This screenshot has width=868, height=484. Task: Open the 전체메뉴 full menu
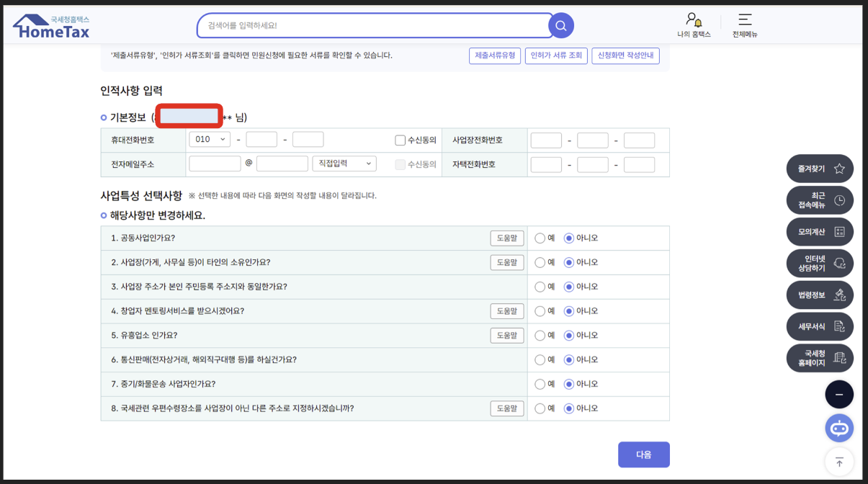pyautogui.click(x=744, y=24)
